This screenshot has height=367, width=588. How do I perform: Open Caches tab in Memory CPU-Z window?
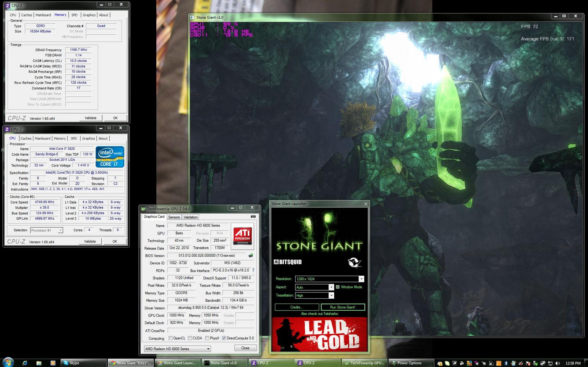[26, 15]
